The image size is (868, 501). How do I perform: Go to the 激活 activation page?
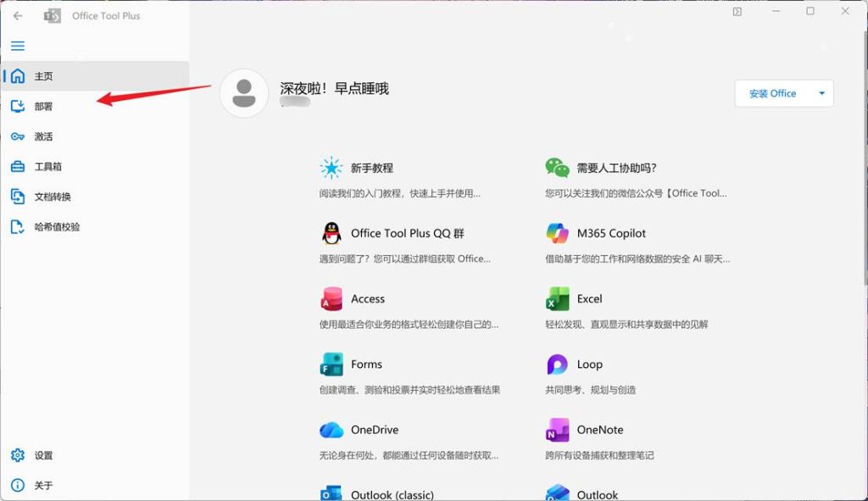point(43,136)
